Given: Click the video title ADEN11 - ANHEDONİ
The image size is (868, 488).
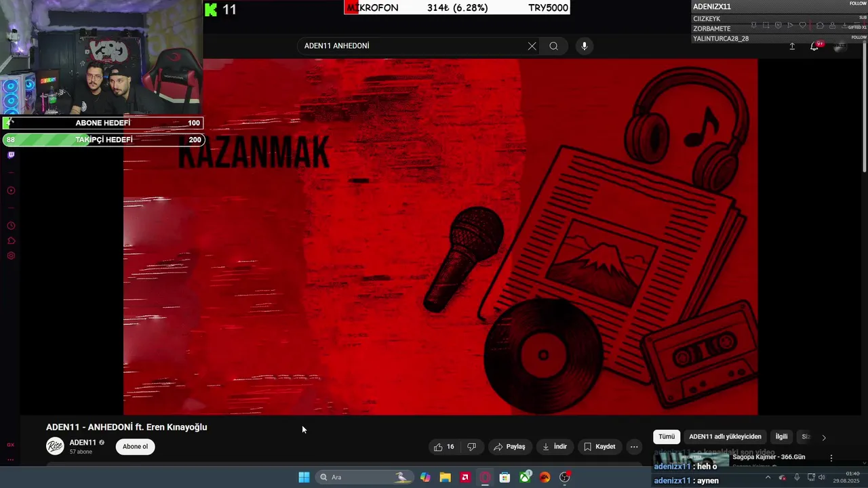Looking at the screenshot, I should [x=127, y=427].
